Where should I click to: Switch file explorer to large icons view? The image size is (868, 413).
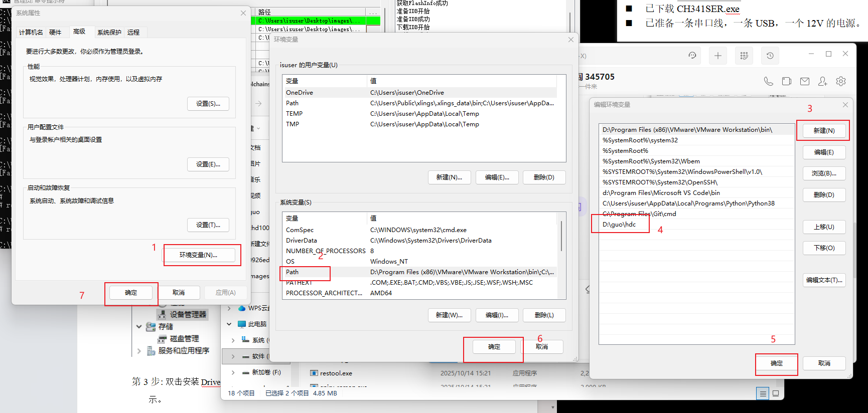pyautogui.click(x=776, y=393)
